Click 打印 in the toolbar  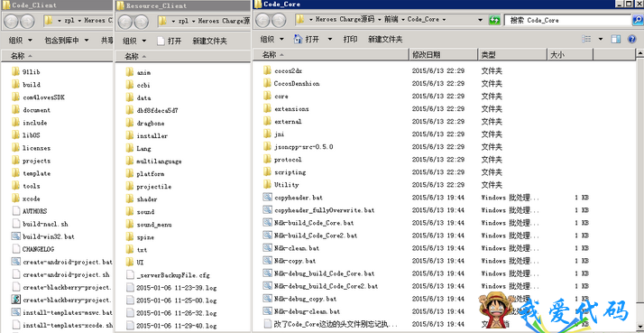[350, 39]
